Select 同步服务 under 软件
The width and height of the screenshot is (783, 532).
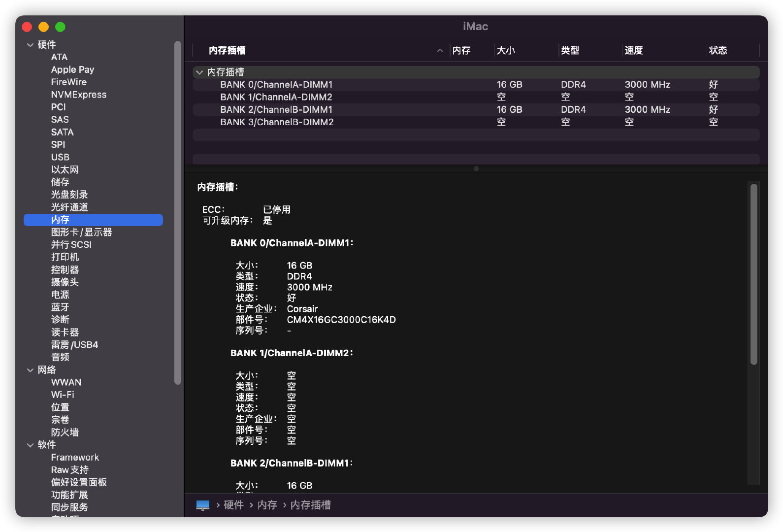(69, 507)
